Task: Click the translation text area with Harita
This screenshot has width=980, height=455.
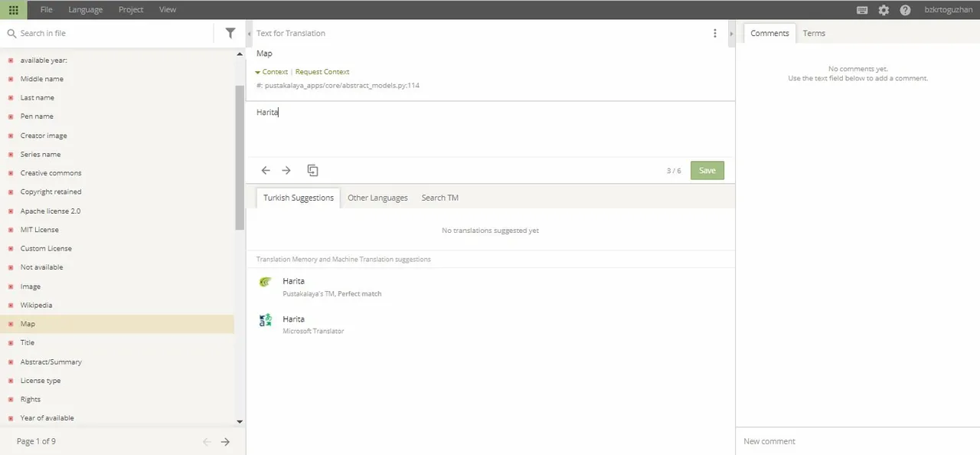Action: tap(490, 129)
